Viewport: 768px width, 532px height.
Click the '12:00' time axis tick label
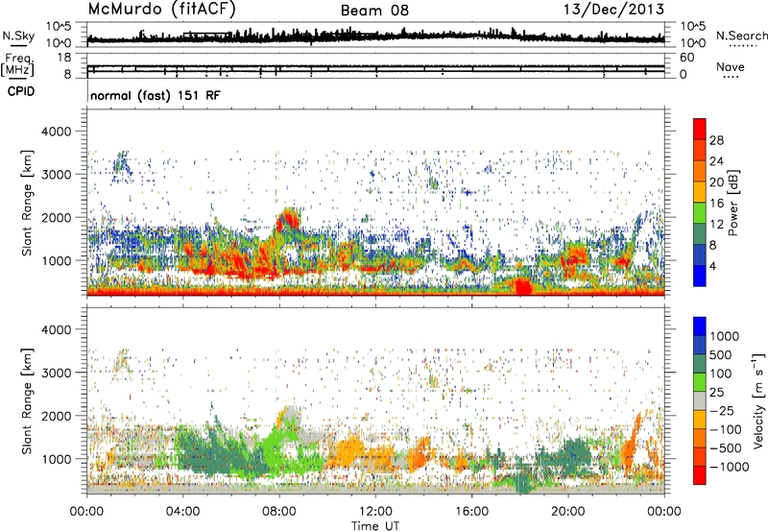[375, 512]
